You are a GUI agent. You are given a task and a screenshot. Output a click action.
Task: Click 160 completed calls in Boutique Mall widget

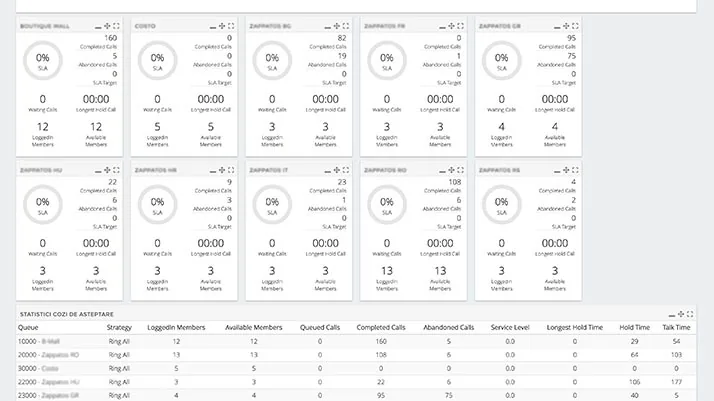pyautogui.click(x=111, y=38)
